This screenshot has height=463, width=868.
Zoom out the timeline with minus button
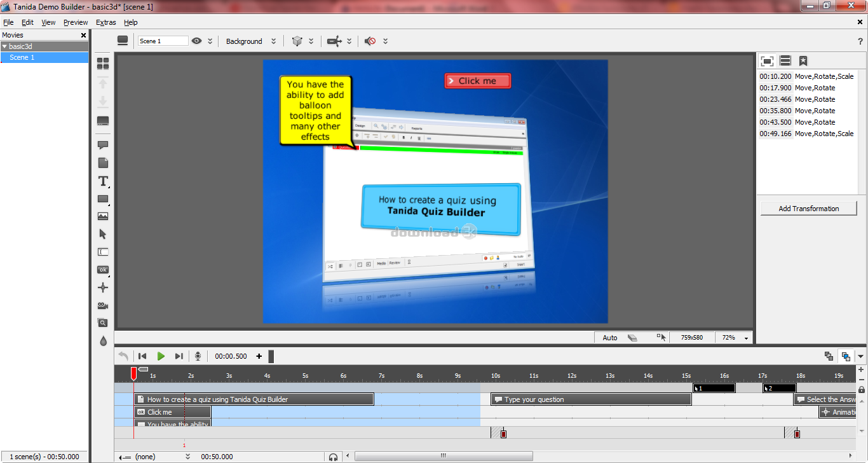[x=862, y=380]
